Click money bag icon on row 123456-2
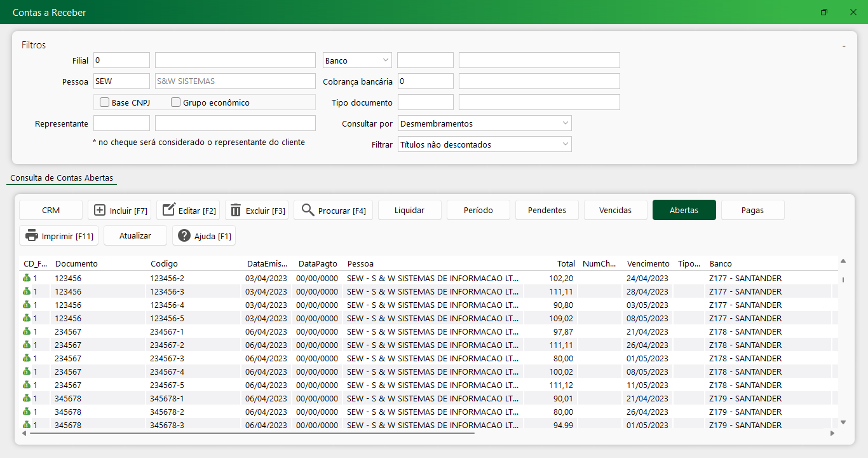The image size is (868, 458). point(27,278)
